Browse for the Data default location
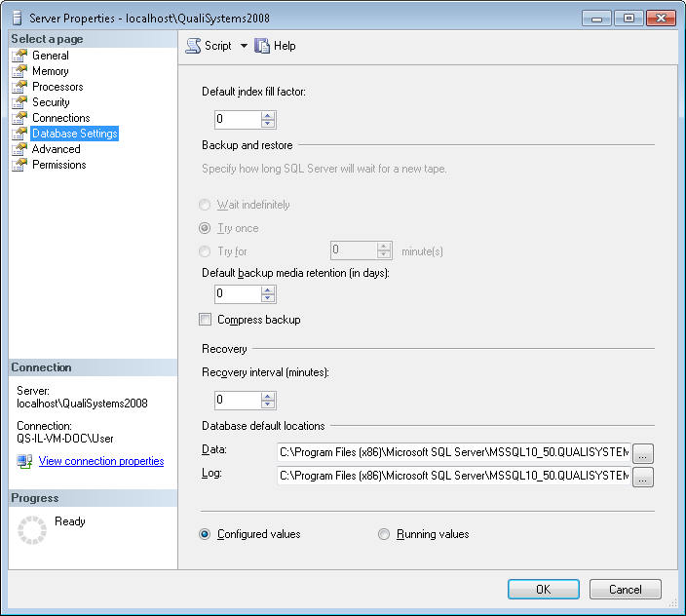This screenshot has height=616, width=686. [643, 453]
